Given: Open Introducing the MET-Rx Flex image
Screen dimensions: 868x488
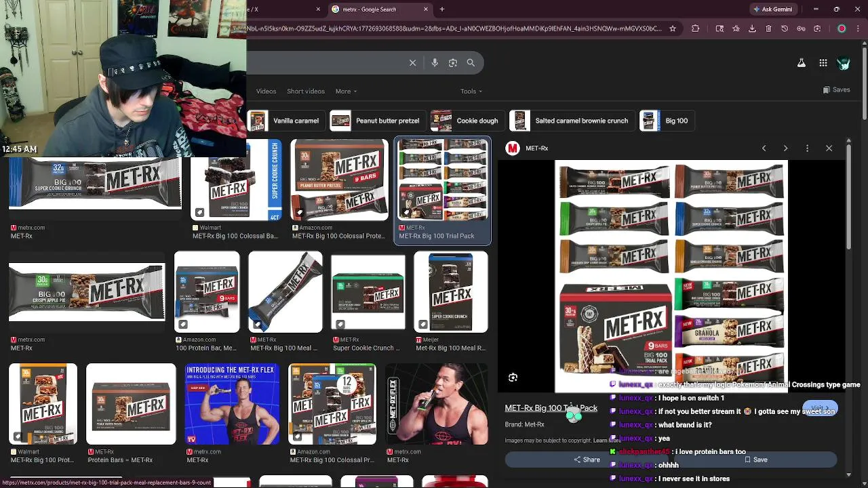Looking at the screenshot, I should (232, 404).
